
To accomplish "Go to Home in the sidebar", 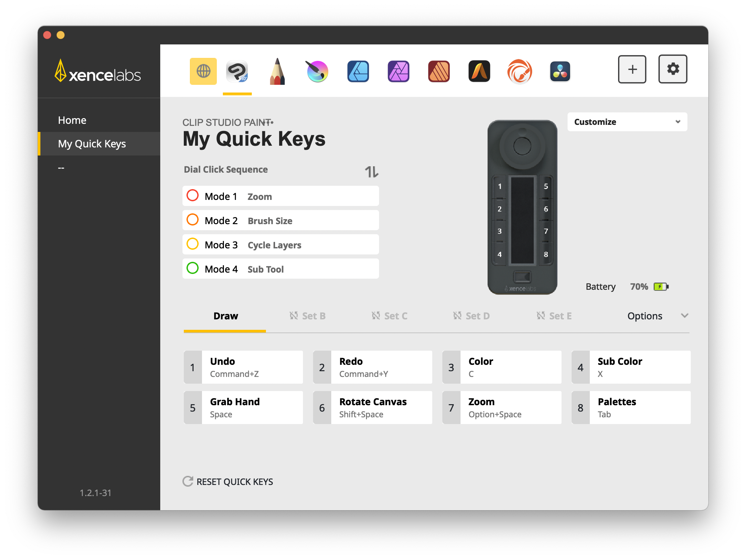I will [x=72, y=120].
